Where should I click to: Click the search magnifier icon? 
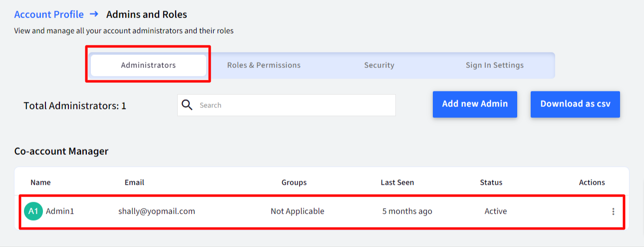(x=187, y=105)
